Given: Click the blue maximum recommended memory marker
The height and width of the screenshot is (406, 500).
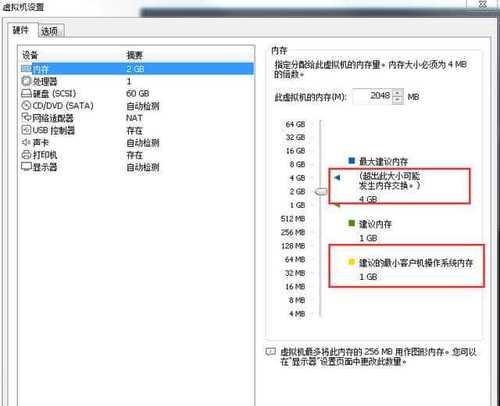Looking at the screenshot, I should pyautogui.click(x=337, y=178).
